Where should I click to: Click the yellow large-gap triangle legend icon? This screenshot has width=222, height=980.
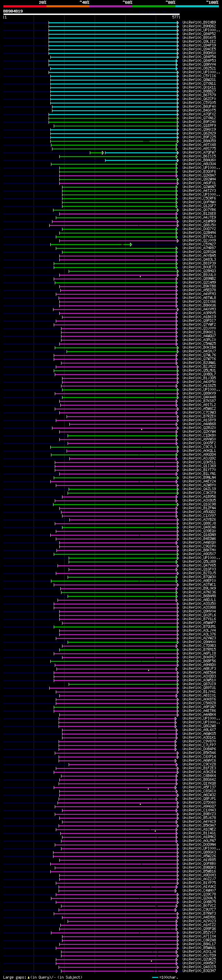click(x=28, y=977)
